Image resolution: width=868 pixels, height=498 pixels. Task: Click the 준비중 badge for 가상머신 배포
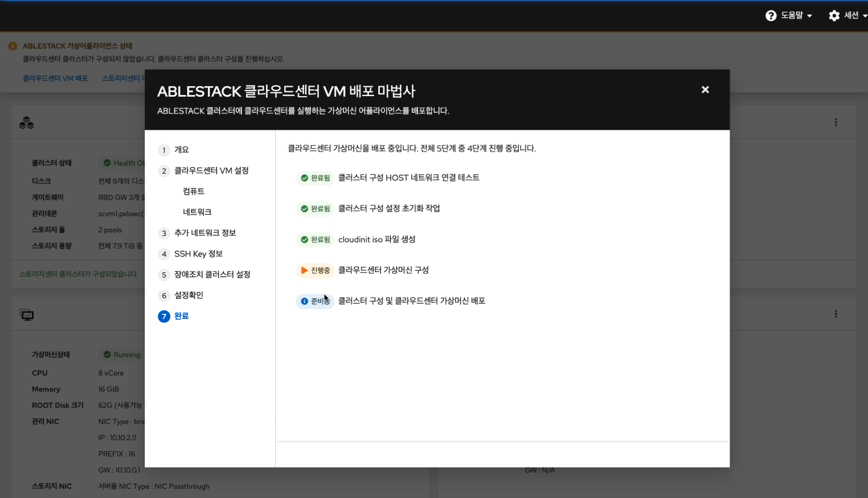pyautogui.click(x=315, y=301)
